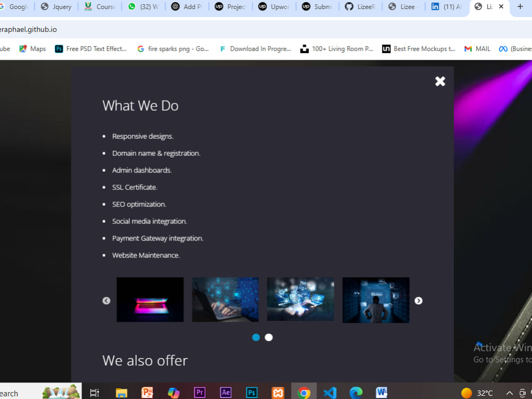Image resolution: width=532 pixels, height=399 pixels.
Task: Click Payment Gateway integration item
Action: click(x=158, y=238)
